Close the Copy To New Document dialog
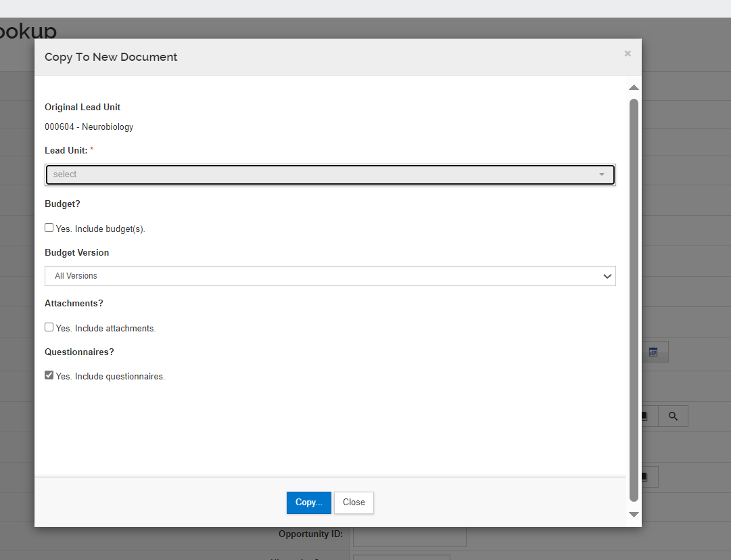731x560 pixels. [x=628, y=53]
